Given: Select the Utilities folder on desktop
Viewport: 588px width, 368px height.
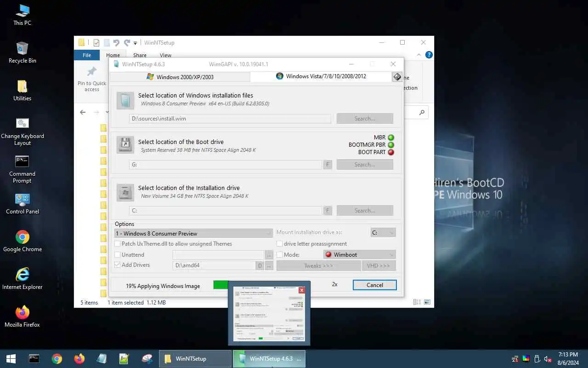Looking at the screenshot, I should pos(22,90).
